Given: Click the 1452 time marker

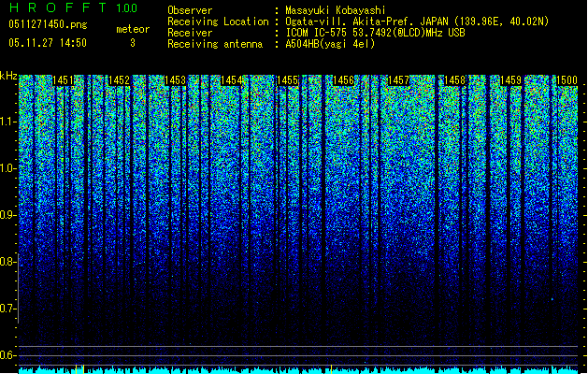Looking at the screenshot, I should click(x=119, y=80).
